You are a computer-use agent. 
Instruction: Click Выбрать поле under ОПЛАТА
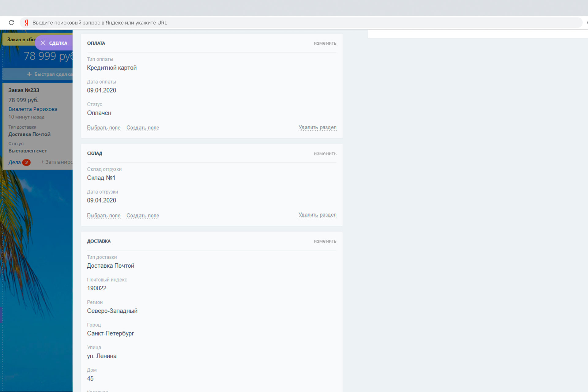(104, 128)
